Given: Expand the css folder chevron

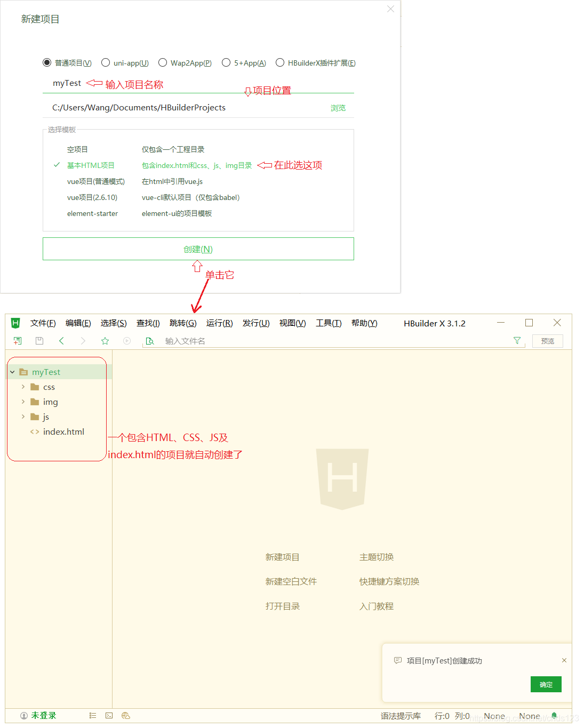Looking at the screenshot, I should point(23,387).
